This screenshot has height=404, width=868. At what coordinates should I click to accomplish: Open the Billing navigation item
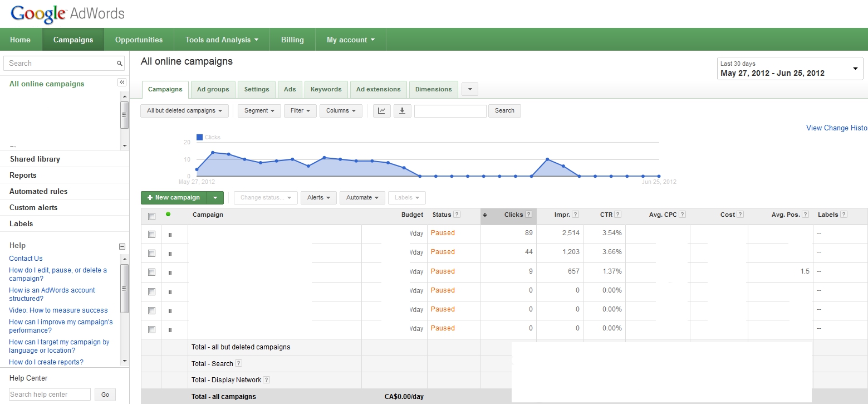point(292,40)
